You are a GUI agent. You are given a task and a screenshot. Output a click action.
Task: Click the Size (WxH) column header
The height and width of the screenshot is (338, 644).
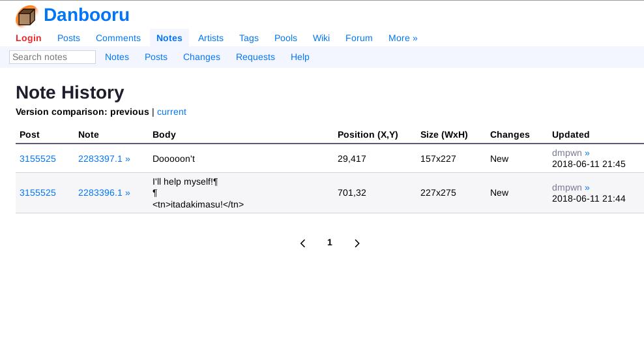click(x=444, y=135)
